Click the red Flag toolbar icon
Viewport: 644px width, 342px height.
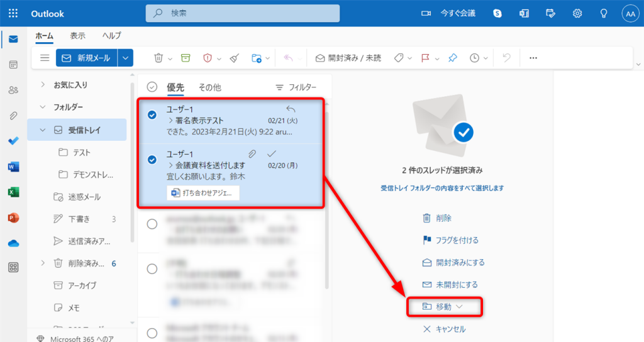tap(426, 58)
